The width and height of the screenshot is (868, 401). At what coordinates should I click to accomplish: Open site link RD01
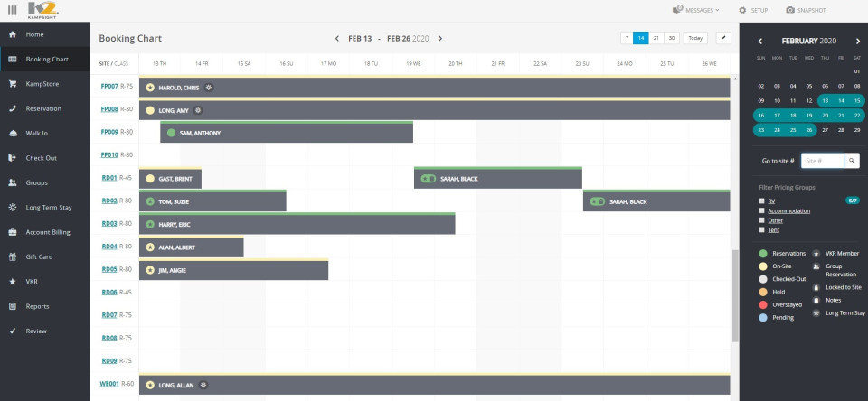point(109,178)
